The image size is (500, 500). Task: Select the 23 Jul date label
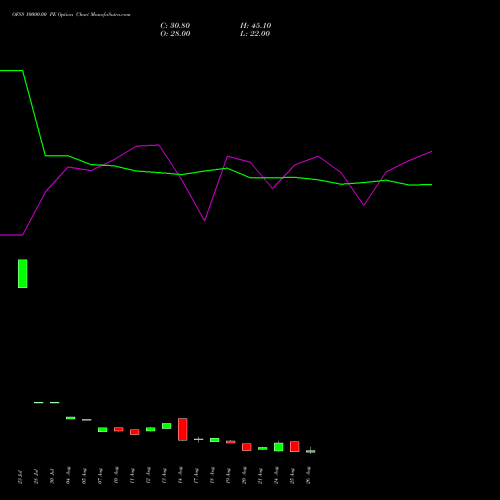[x=20, y=477]
